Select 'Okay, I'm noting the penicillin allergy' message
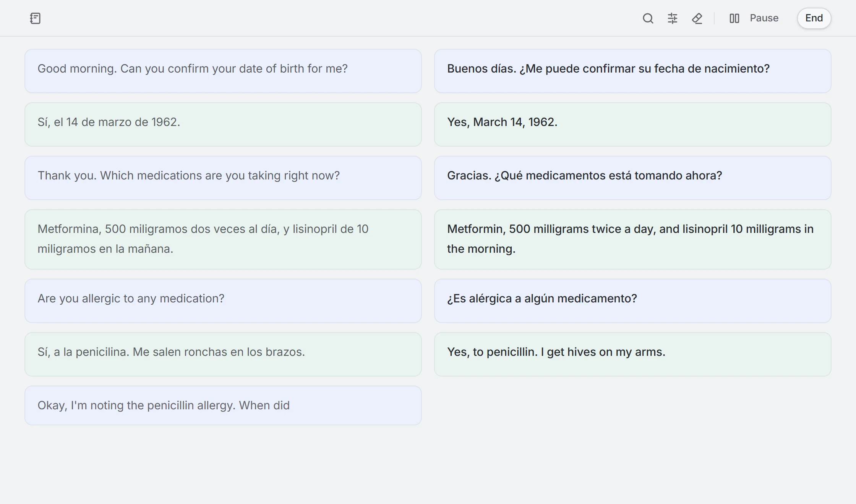Image resolution: width=856 pixels, height=504 pixels. (x=223, y=405)
